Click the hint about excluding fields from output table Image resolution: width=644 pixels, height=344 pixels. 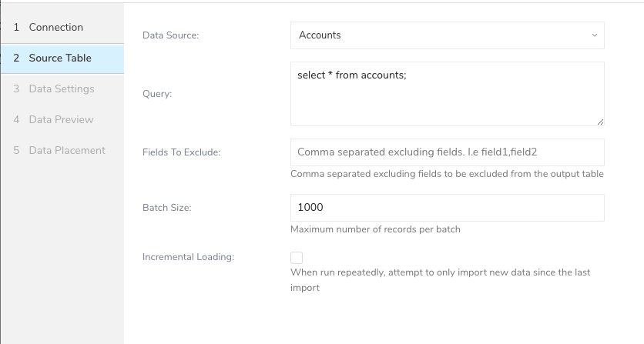click(447, 174)
